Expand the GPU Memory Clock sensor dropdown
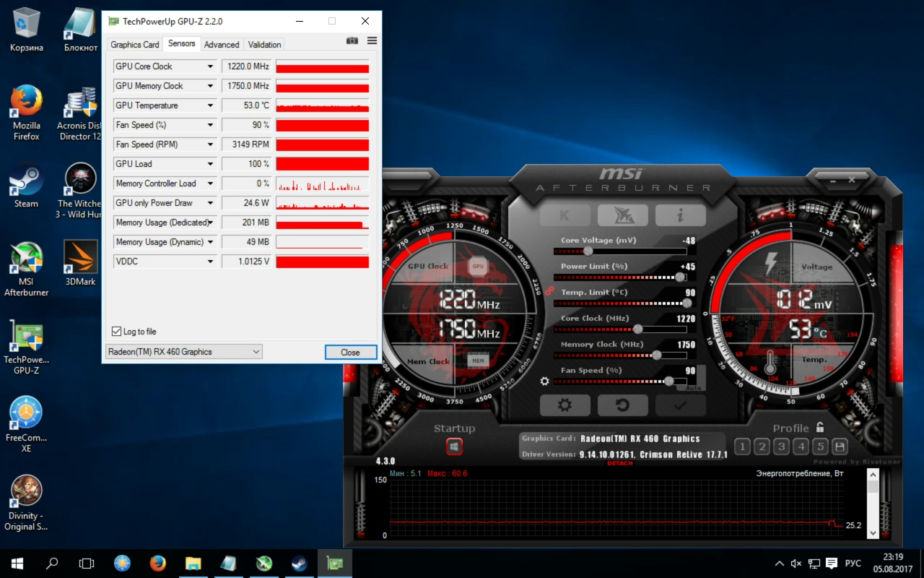 [x=211, y=86]
